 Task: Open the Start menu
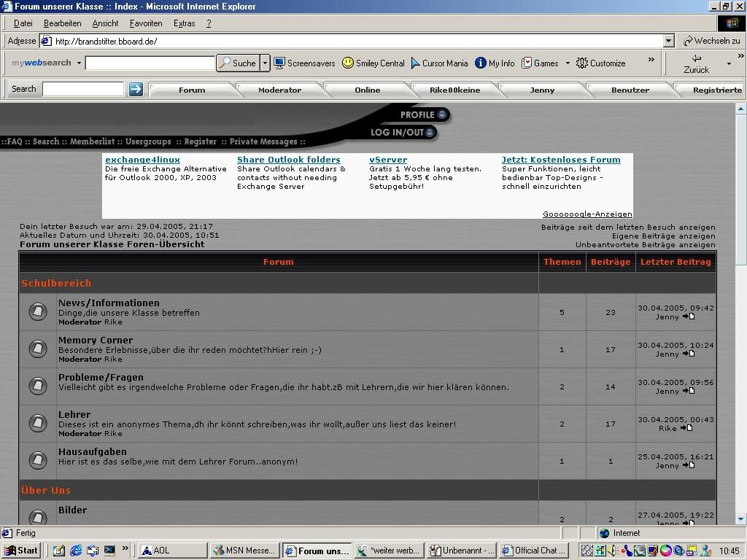coord(21,551)
